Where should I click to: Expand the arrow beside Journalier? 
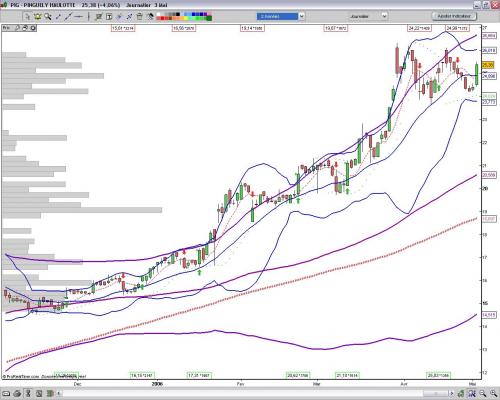tap(384, 16)
